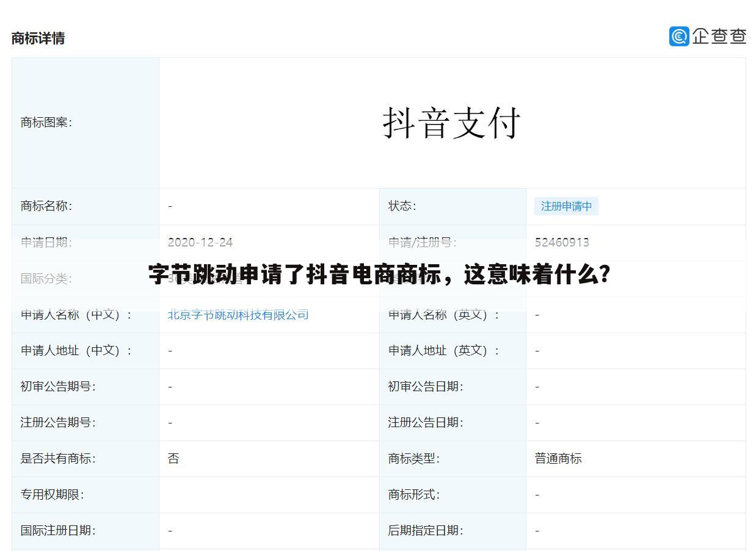The image size is (756, 551).
Task: Click the 企查查 logo icon
Action: click(679, 36)
